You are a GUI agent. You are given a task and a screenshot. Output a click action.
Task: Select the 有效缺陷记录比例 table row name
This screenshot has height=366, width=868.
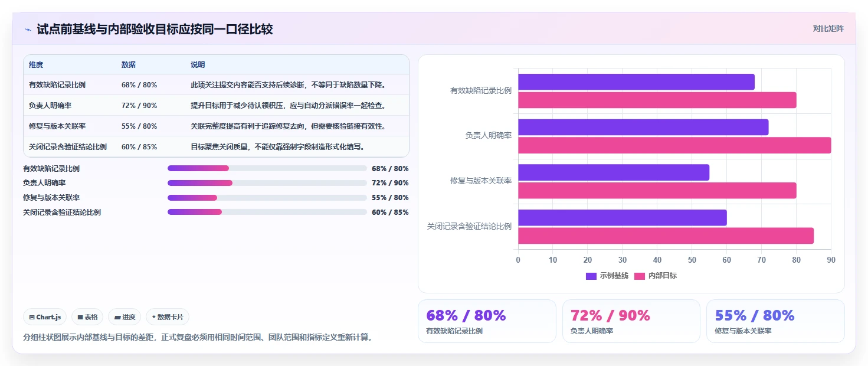point(57,85)
